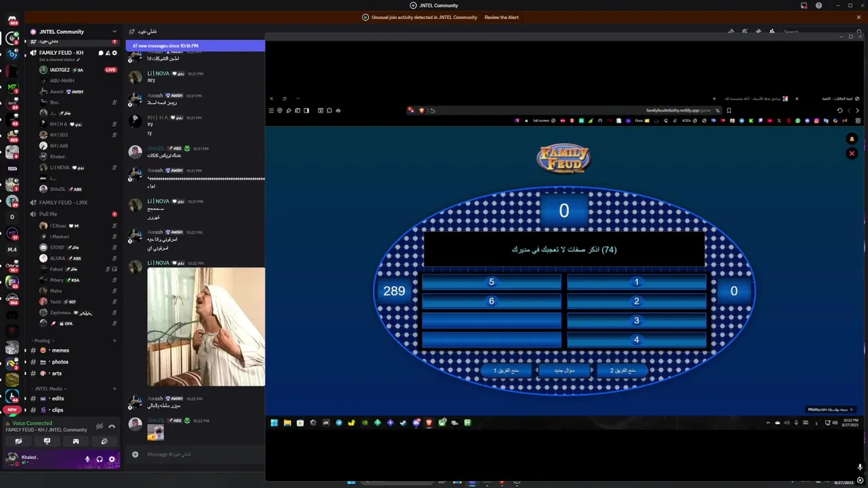868x488 pixels.
Task: Mute the microphone in the user panel
Action: (87, 459)
